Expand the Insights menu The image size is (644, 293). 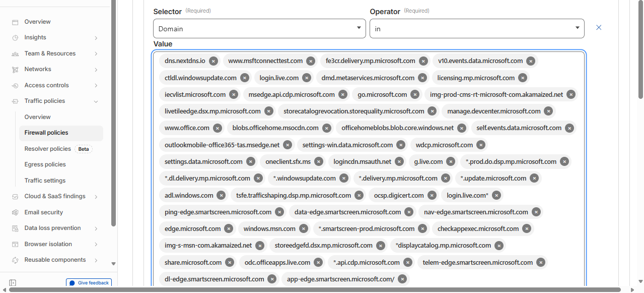tap(96, 38)
